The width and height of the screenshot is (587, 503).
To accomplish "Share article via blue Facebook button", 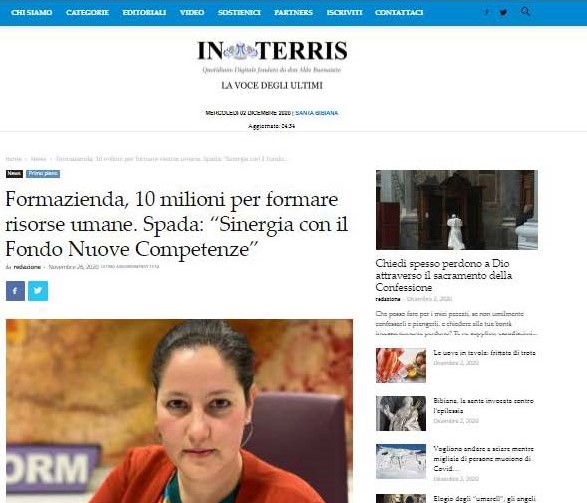I will tap(15, 291).
